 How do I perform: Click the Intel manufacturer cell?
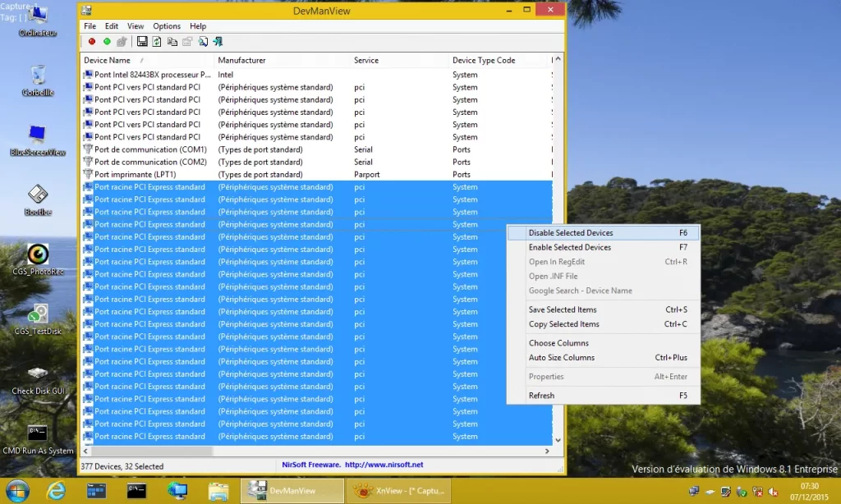[x=225, y=75]
